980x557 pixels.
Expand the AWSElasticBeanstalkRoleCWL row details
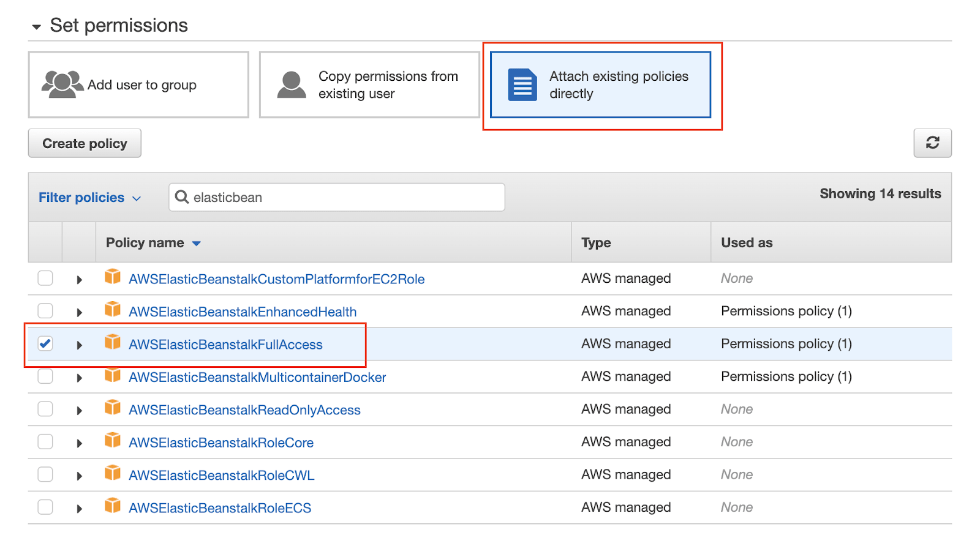pos(79,476)
